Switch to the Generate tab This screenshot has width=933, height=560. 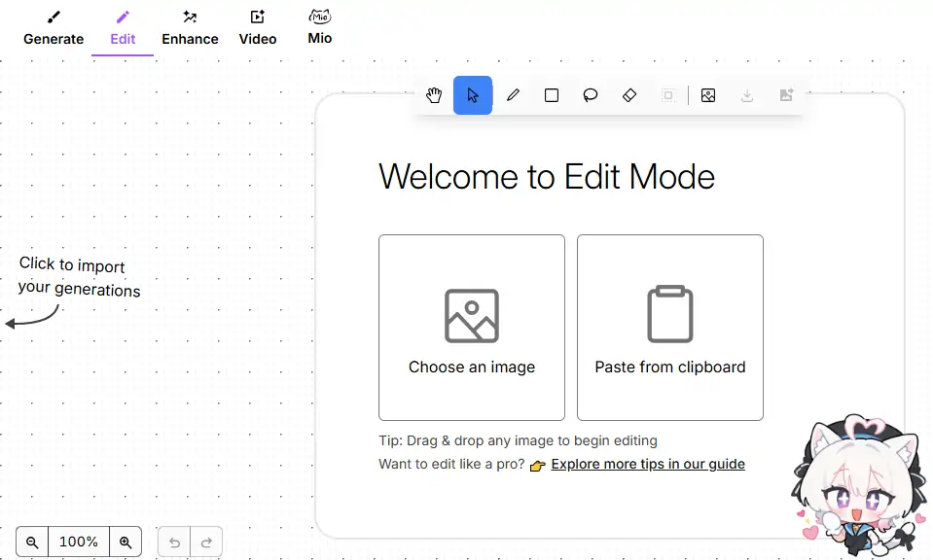point(54,28)
